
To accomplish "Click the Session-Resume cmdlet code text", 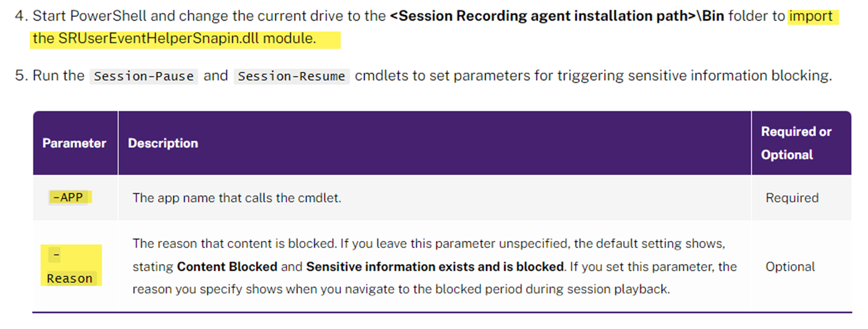I will click(x=291, y=77).
